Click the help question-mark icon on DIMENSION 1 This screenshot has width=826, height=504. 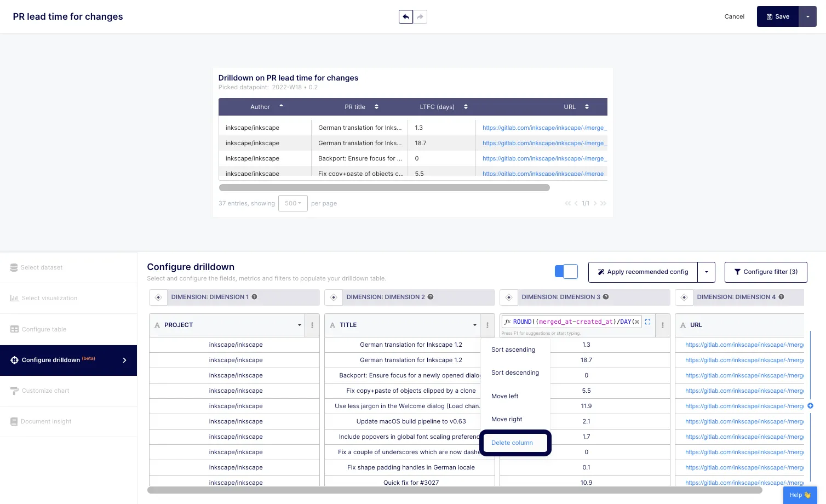click(255, 297)
